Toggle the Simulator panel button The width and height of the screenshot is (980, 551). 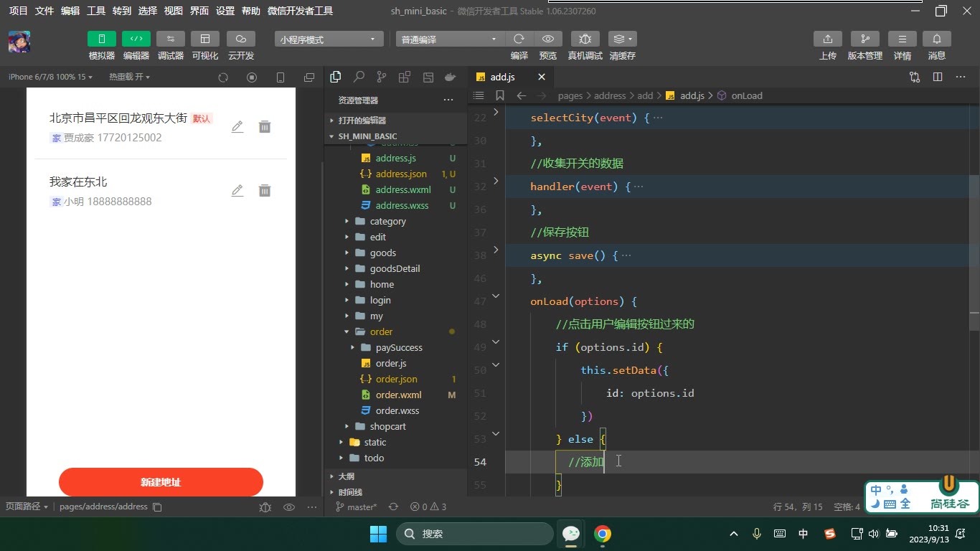coord(102,39)
